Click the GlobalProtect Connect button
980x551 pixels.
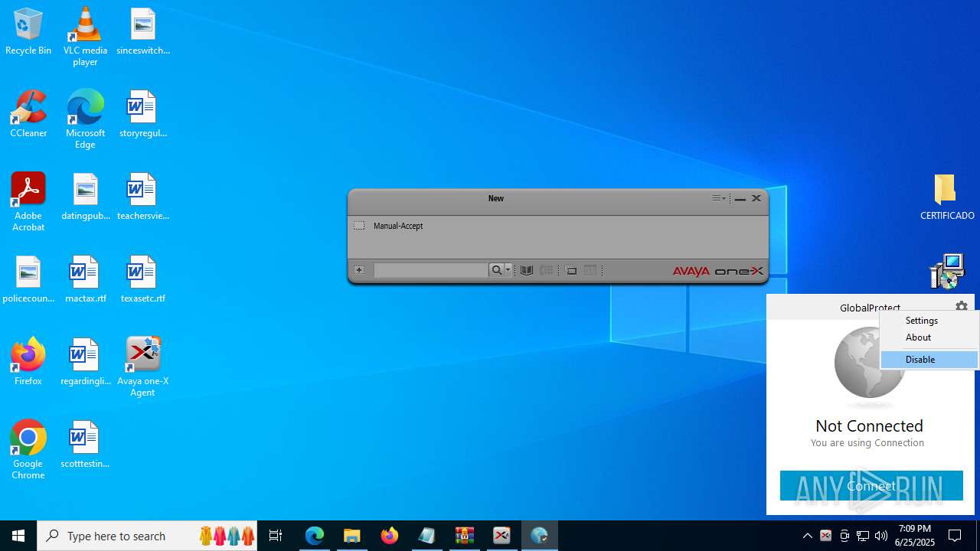[x=871, y=486]
